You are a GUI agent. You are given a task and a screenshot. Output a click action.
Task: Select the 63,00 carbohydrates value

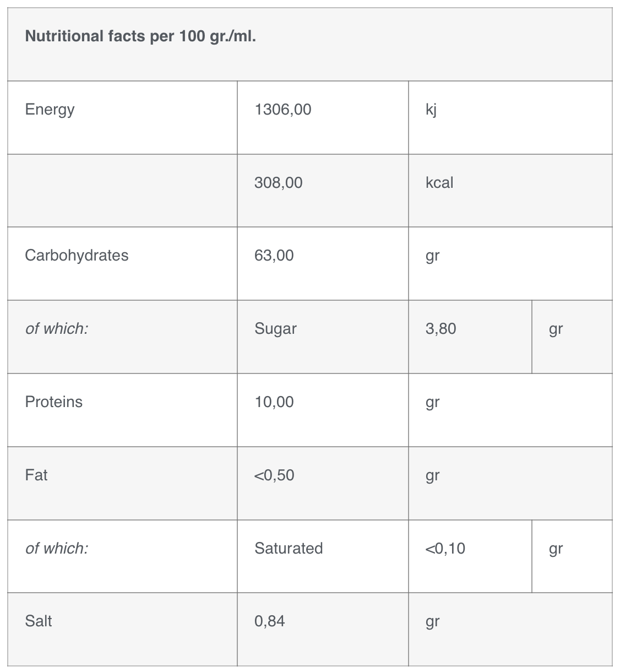click(274, 256)
